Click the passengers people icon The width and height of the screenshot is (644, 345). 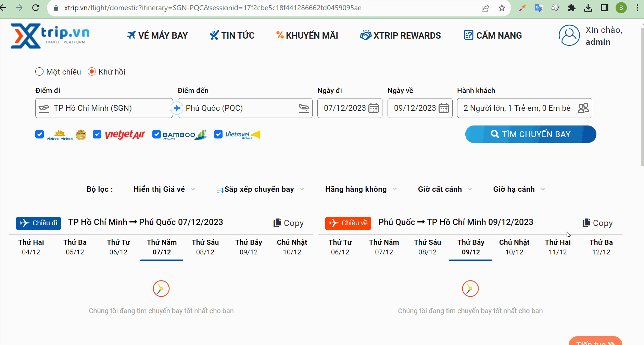pyautogui.click(x=583, y=108)
